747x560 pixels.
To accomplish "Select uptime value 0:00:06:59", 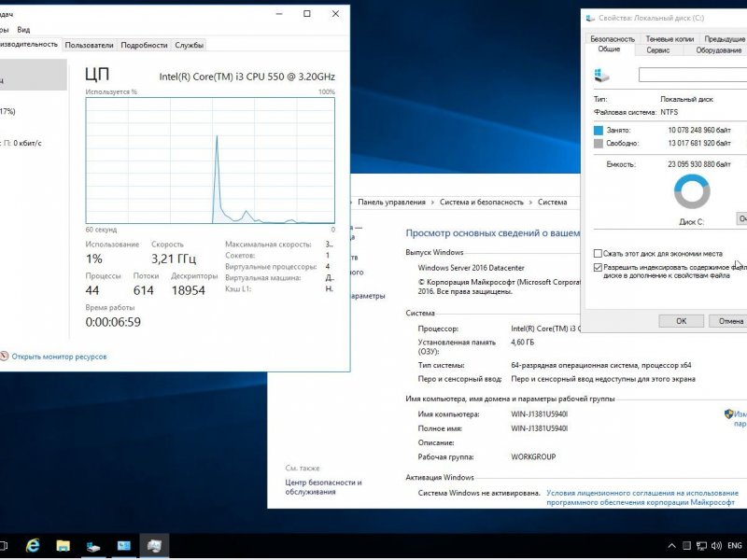I will click(113, 322).
